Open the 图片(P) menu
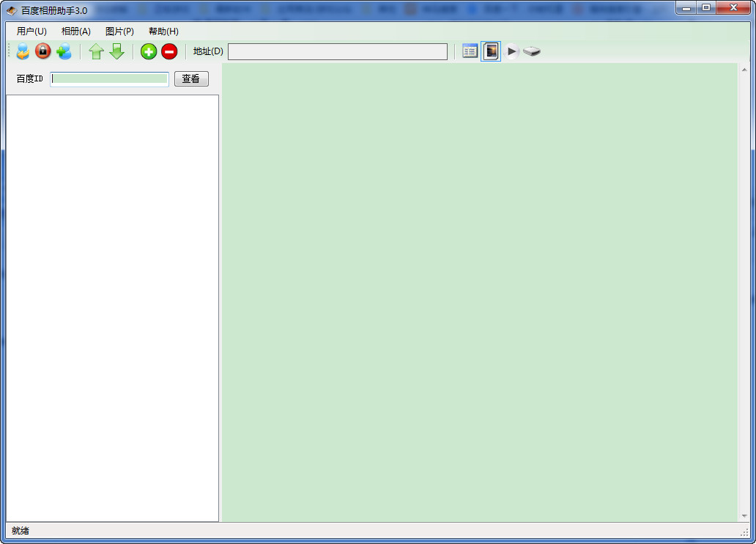Image resolution: width=756 pixels, height=544 pixels. click(119, 32)
